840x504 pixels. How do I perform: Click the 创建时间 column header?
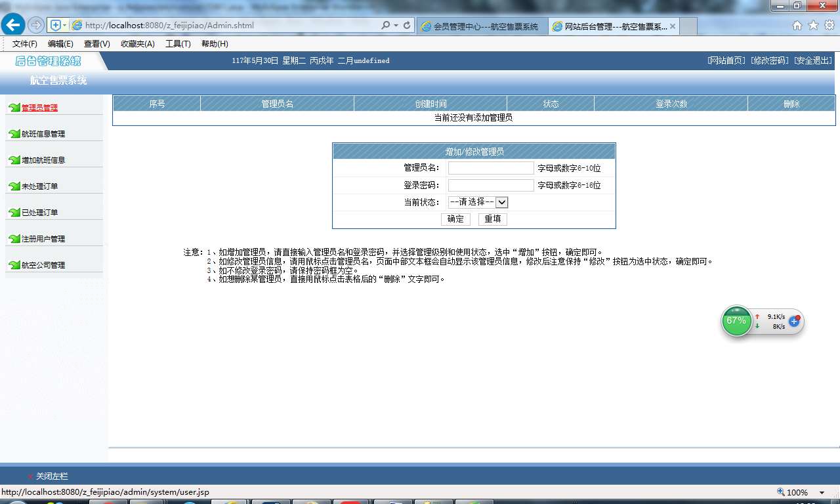coord(430,104)
